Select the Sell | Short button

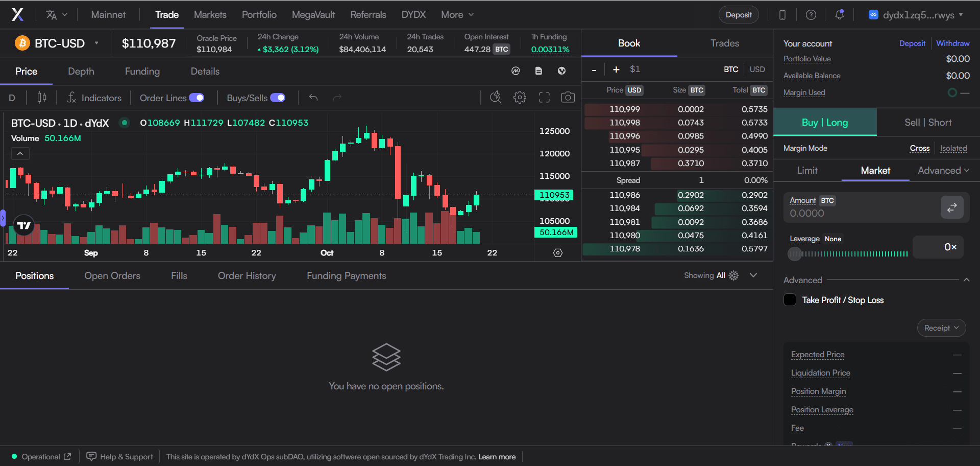(x=927, y=123)
